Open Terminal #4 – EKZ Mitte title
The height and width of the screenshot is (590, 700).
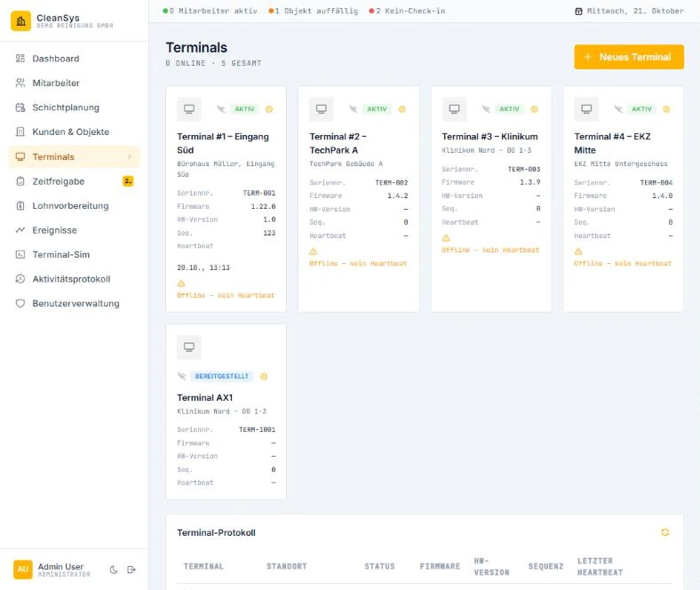(x=613, y=143)
